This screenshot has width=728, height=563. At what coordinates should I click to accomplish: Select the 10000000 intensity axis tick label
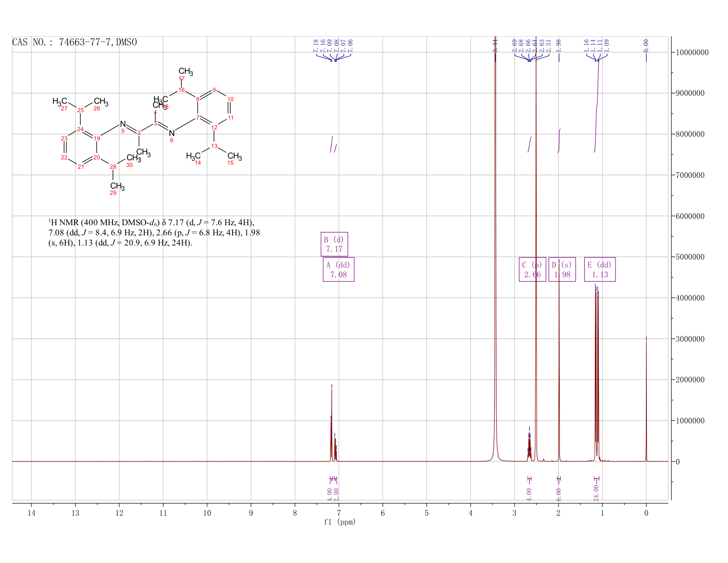[692, 53]
